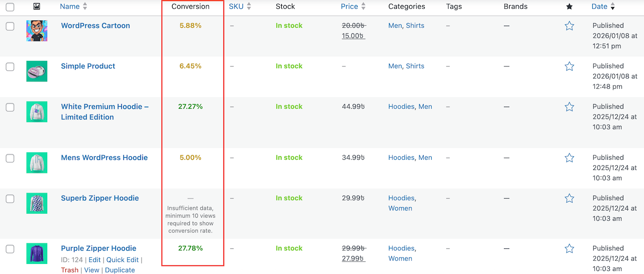This screenshot has width=644, height=274.
Task: Toggle featured star for Purple Zipper Hoodie
Action: (569, 248)
